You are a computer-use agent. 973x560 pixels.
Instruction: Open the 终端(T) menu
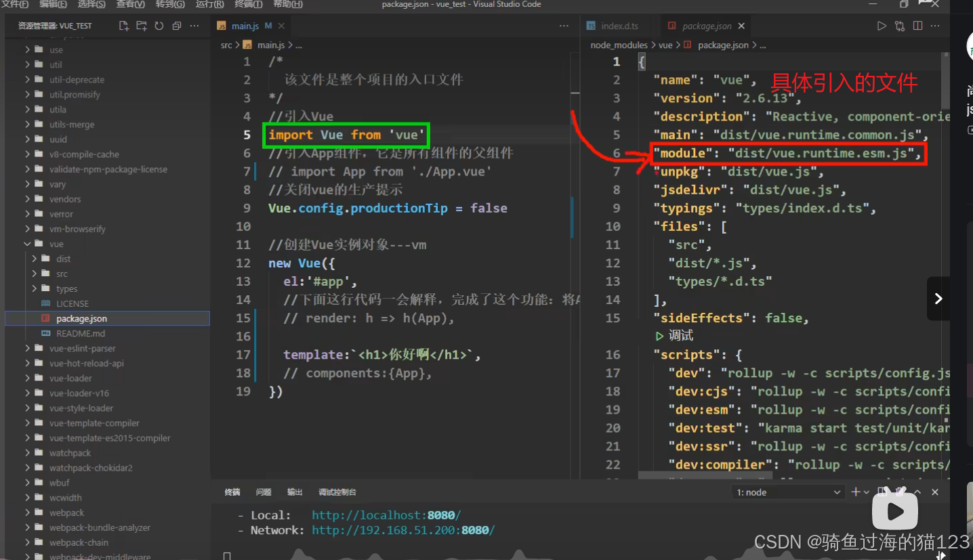[x=248, y=4]
